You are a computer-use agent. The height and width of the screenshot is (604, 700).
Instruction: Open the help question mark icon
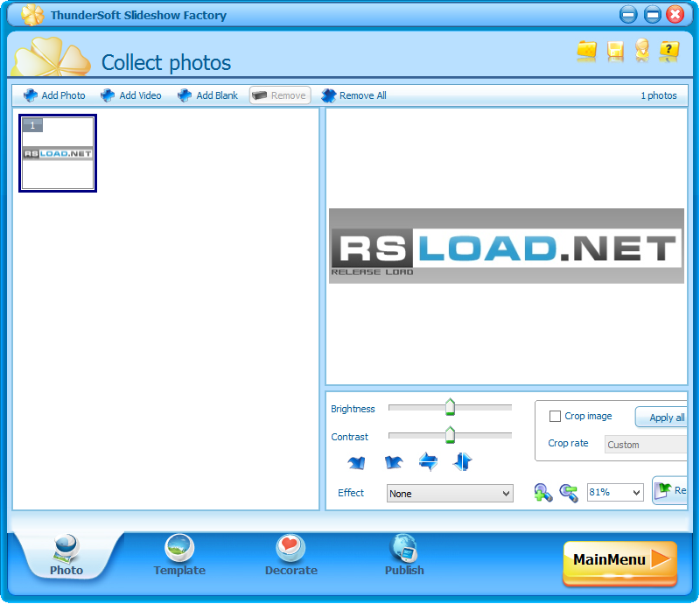point(668,51)
